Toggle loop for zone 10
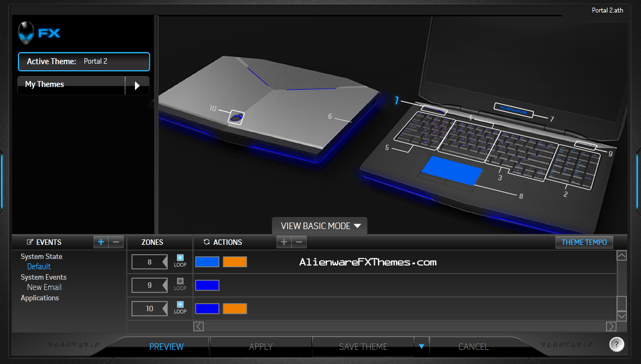Image resolution: width=641 pixels, height=364 pixels. coord(180,304)
